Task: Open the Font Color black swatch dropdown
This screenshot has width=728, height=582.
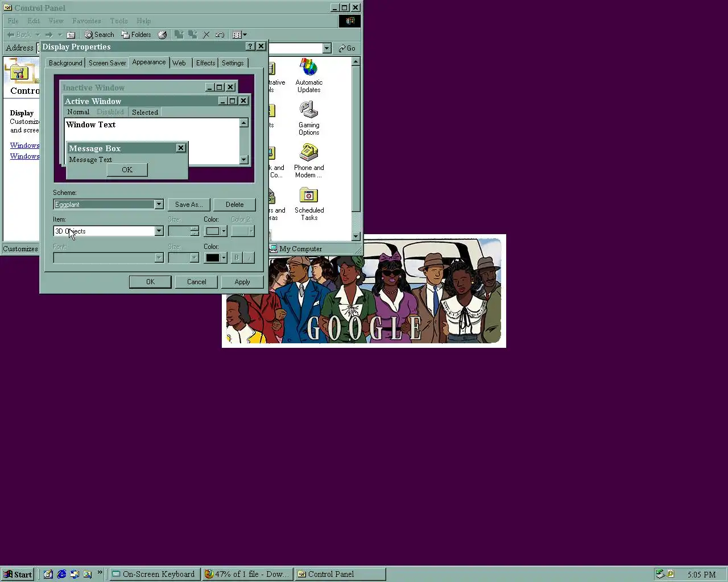Action: 216,257
